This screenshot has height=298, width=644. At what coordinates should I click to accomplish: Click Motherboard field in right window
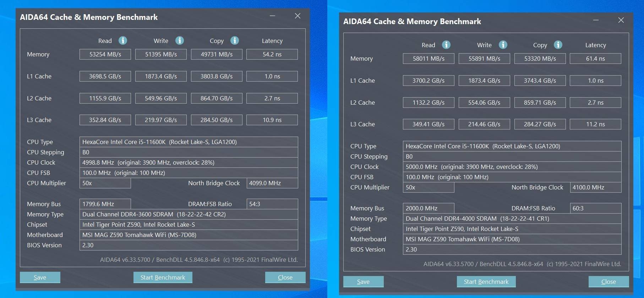tap(512, 239)
